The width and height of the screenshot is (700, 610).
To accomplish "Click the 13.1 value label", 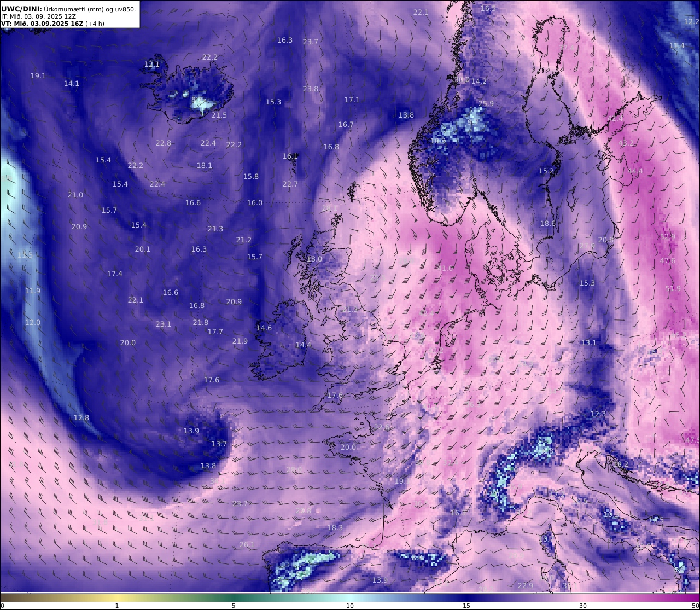I will tap(589, 343).
